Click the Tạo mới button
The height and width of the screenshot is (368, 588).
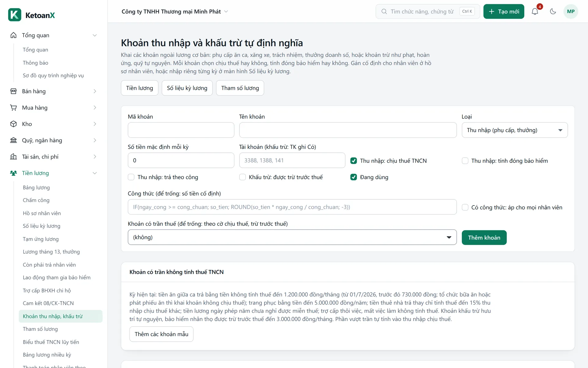tap(504, 12)
